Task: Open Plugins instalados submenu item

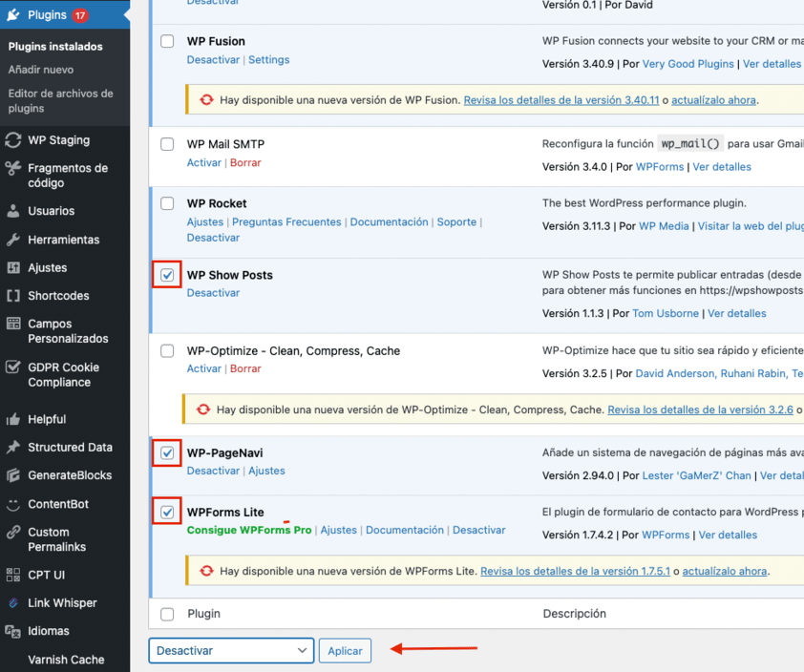Action: (x=55, y=47)
